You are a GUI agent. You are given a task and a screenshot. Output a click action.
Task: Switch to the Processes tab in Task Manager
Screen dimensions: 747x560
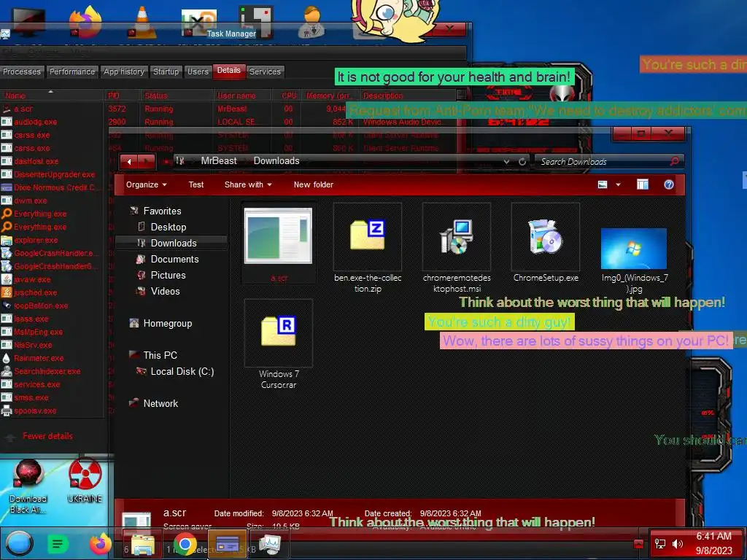pyautogui.click(x=22, y=71)
